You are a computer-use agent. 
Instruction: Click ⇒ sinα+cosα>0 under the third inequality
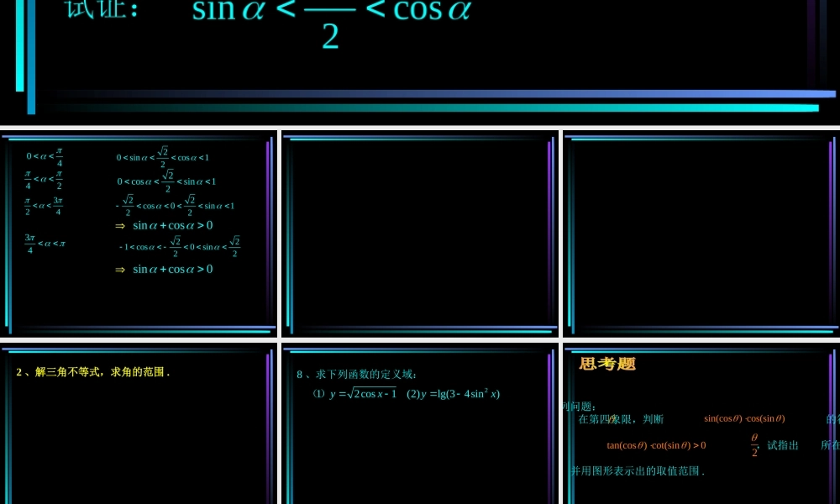pyautogui.click(x=164, y=225)
